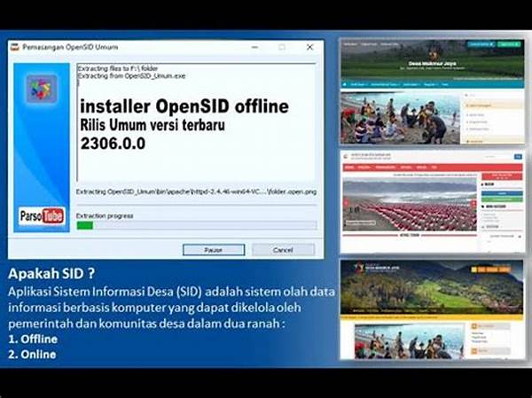
Task: Open the middle red-themed website screenshot thumbnail
Action: (x=433, y=201)
